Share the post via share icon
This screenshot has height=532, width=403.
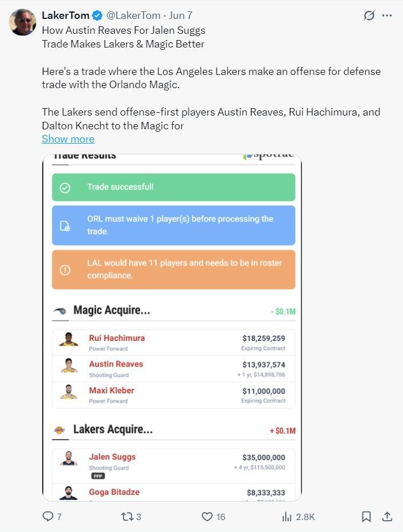pos(387,517)
